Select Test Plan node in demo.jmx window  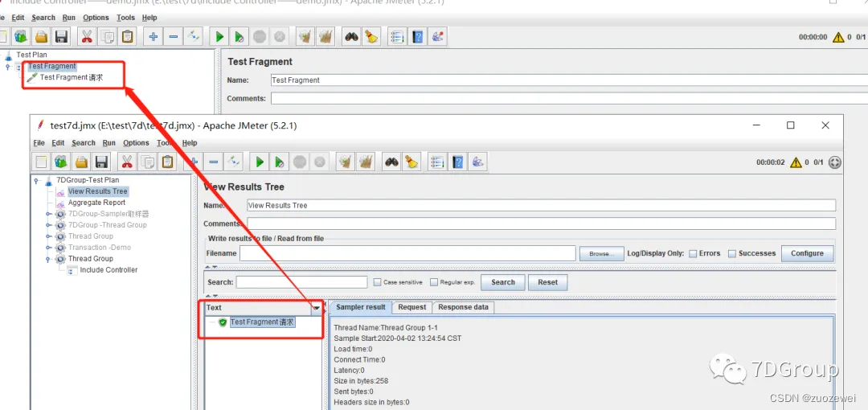point(31,55)
